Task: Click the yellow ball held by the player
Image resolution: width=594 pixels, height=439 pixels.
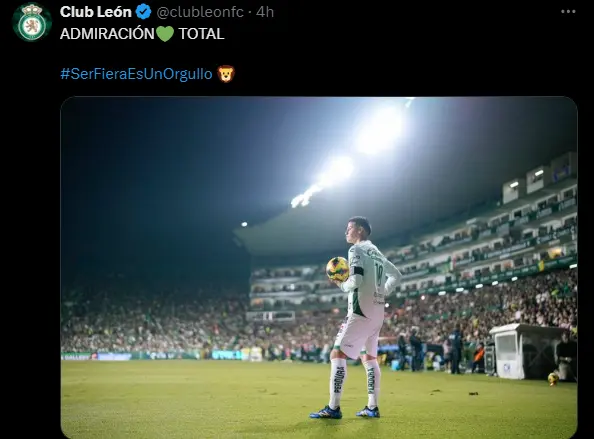Action: click(x=338, y=269)
